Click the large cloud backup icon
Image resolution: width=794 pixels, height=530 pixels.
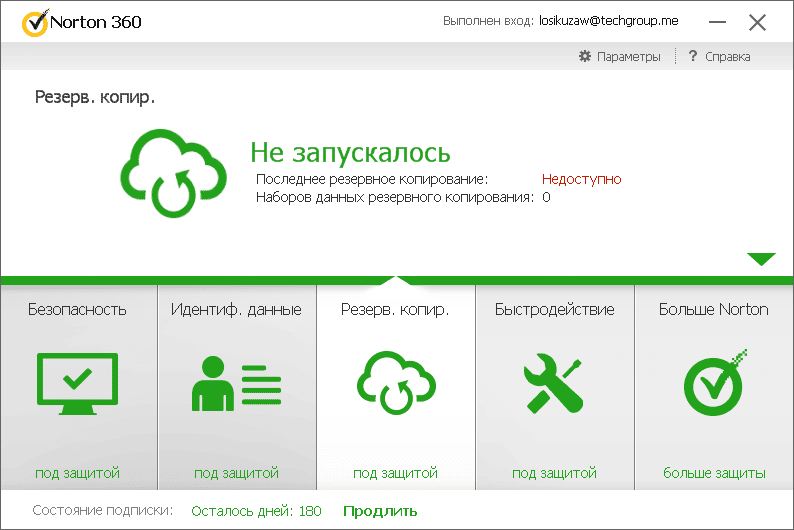coord(173,173)
